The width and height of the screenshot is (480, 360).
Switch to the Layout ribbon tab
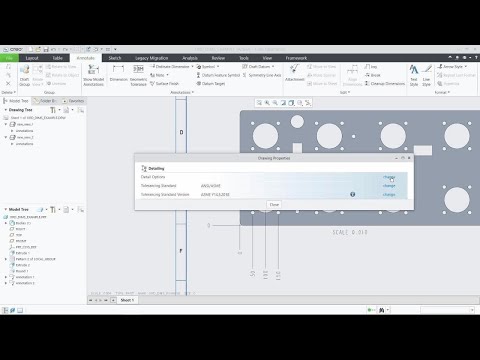point(32,58)
